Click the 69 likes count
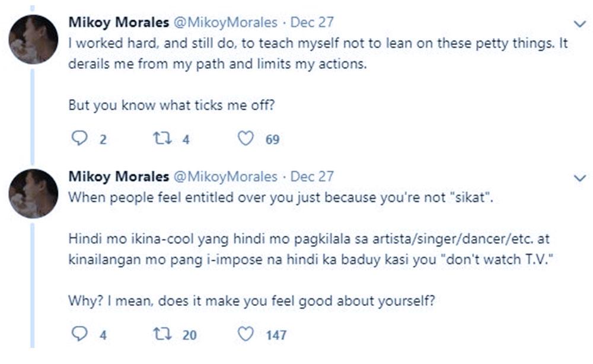The height and width of the screenshot is (364, 593). pos(272,140)
